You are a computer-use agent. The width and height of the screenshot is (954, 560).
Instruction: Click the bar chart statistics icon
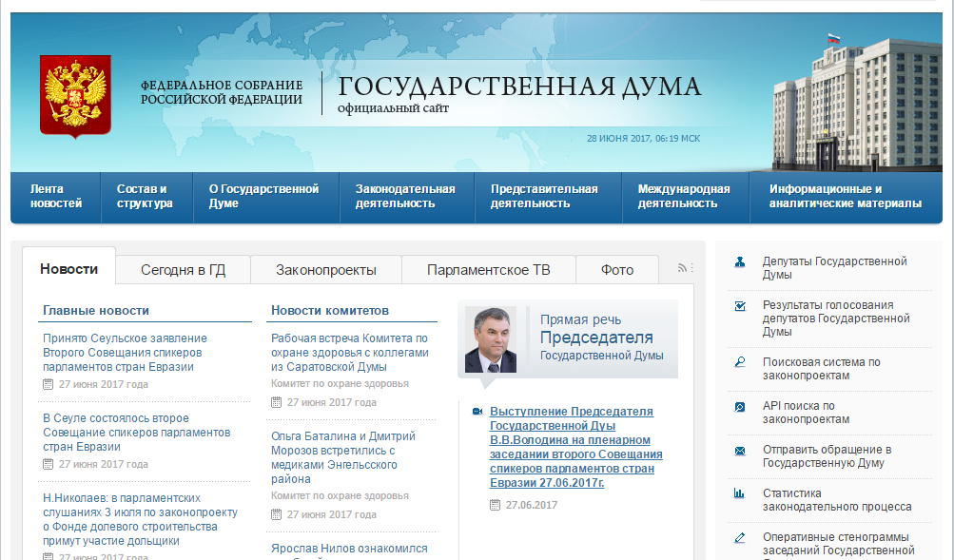(x=739, y=493)
